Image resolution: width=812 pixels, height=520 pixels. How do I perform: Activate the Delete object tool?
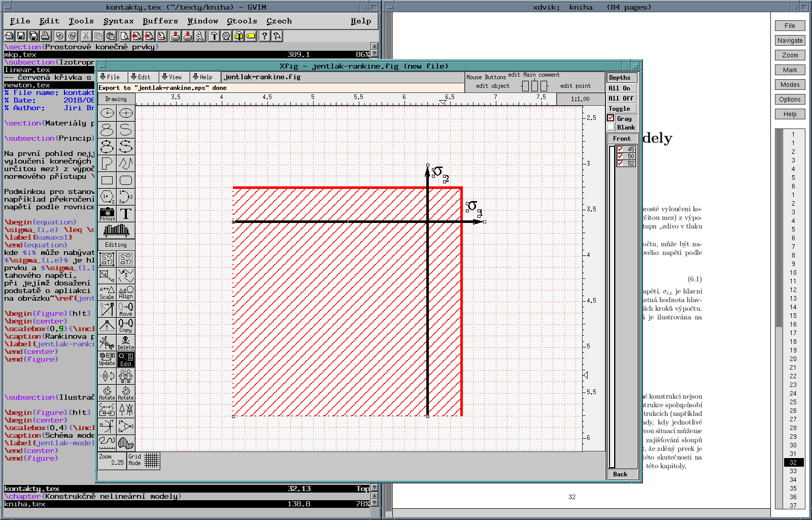[126, 342]
